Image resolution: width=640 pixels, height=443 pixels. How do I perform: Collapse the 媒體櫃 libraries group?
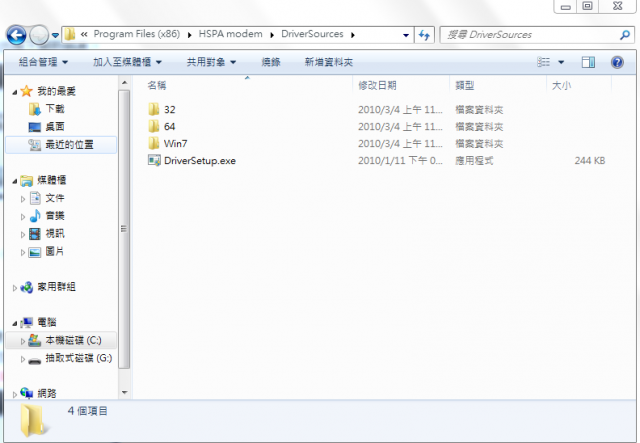pos(15,181)
